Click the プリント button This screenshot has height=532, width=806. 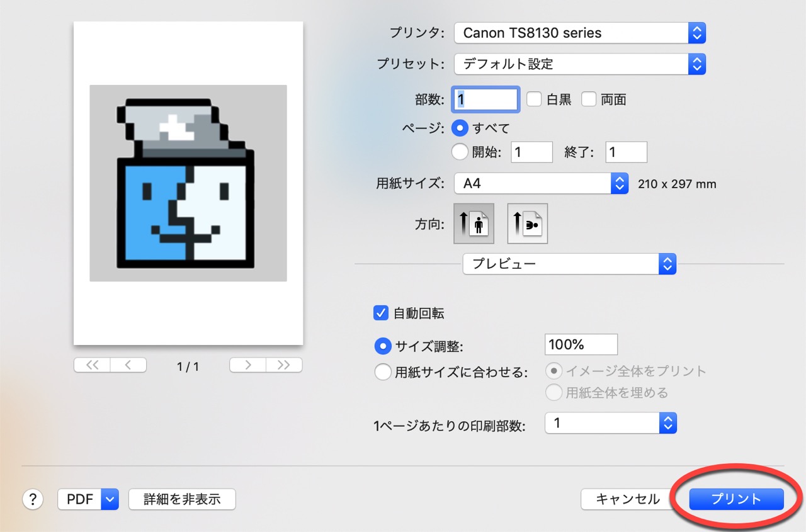pyautogui.click(x=736, y=499)
